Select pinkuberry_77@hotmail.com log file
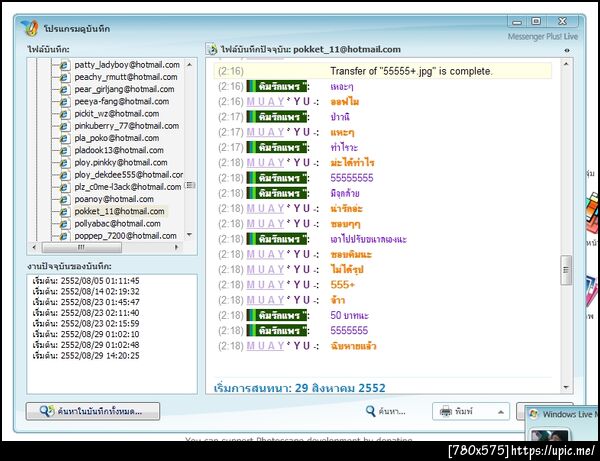Image resolution: width=600 pixels, height=461 pixels. click(127, 126)
